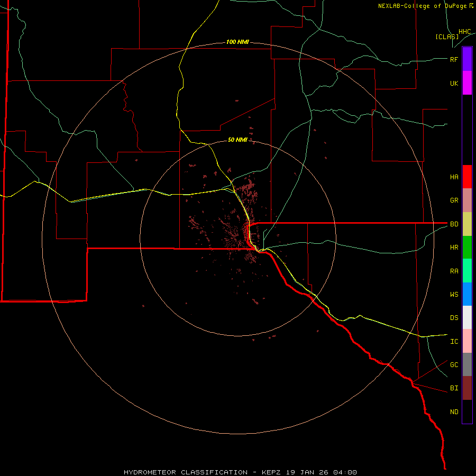Click the RF legend label

click(x=454, y=59)
